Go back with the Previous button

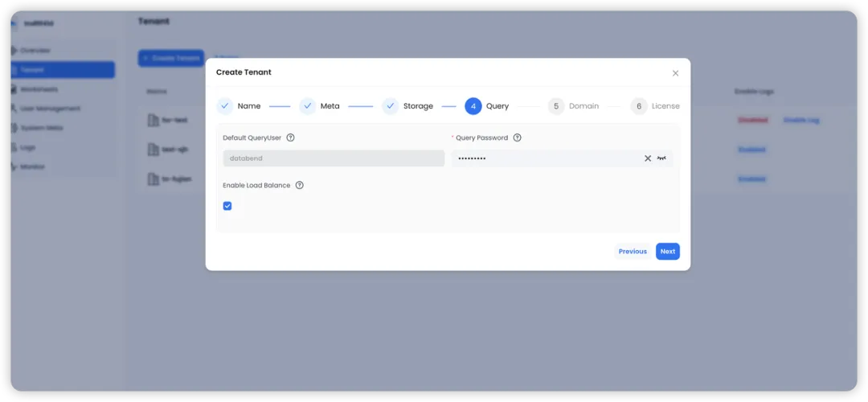coord(633,252)
